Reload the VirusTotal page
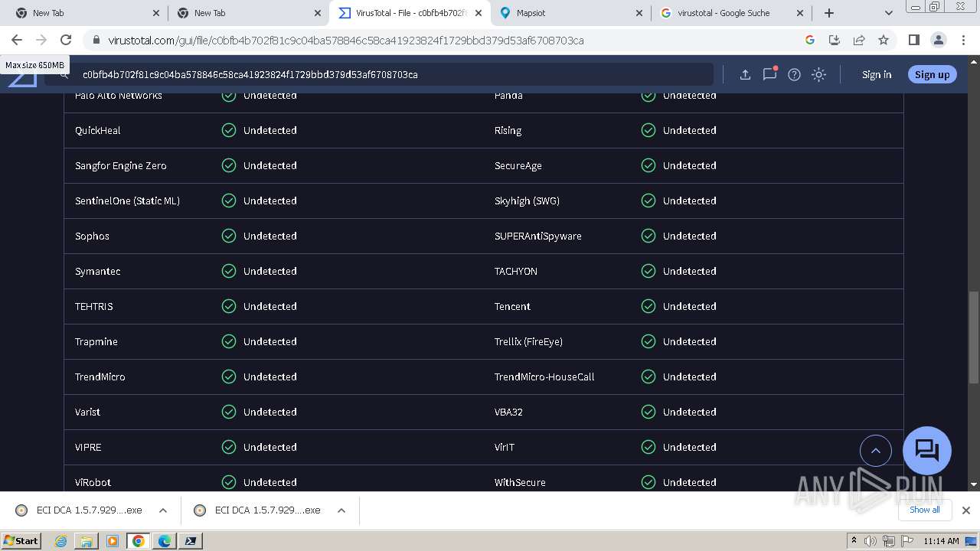Image resolution: width=980 pixels, height=551 pixels. click(66, 40)
